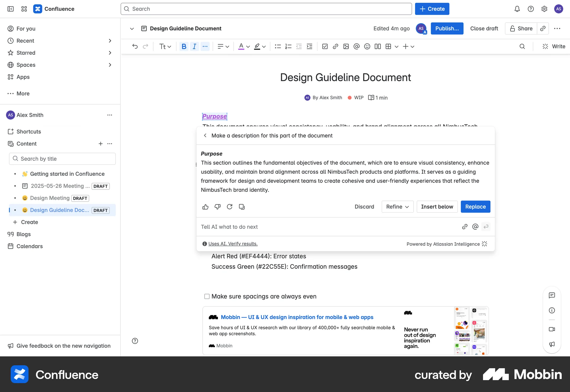Open the Mobbin UI & UX design inspiration link
570x392 pixels.
[x=297, y=317]
